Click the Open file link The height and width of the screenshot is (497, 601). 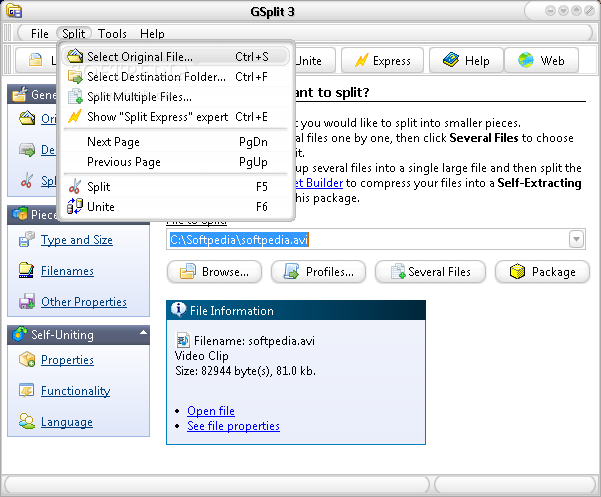coord(211,411)
